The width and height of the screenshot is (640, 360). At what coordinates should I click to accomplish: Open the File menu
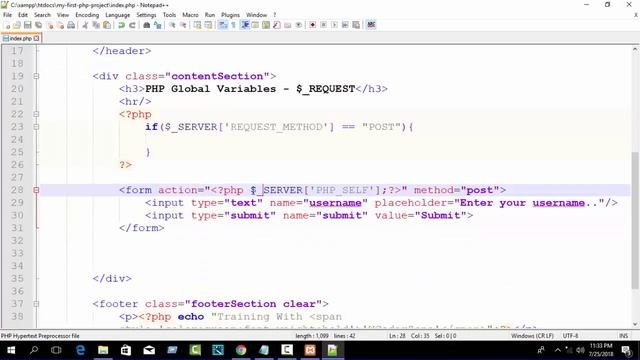tap(7, 15)
